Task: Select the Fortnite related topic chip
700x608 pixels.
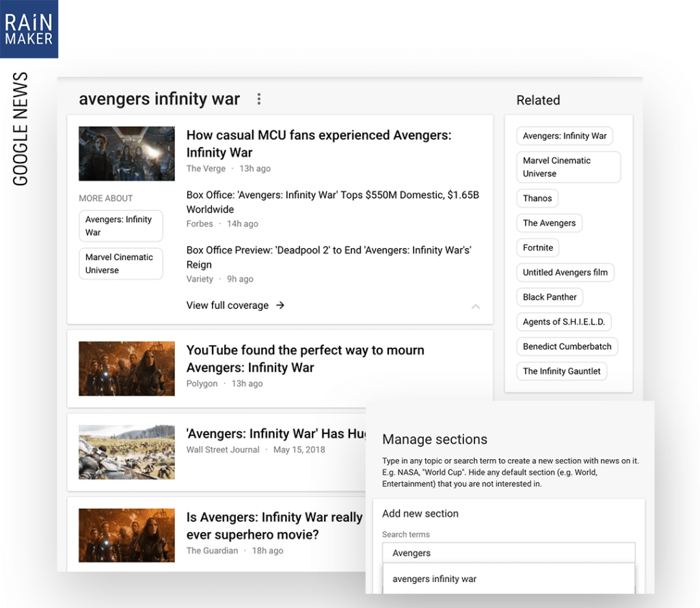Action: 538,248
